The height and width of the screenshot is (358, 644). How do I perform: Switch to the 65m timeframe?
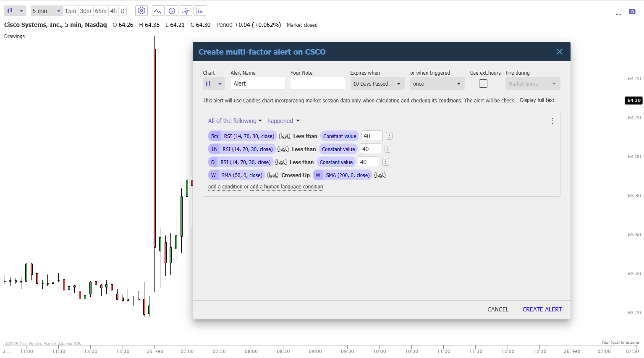[x=101, y=11]
